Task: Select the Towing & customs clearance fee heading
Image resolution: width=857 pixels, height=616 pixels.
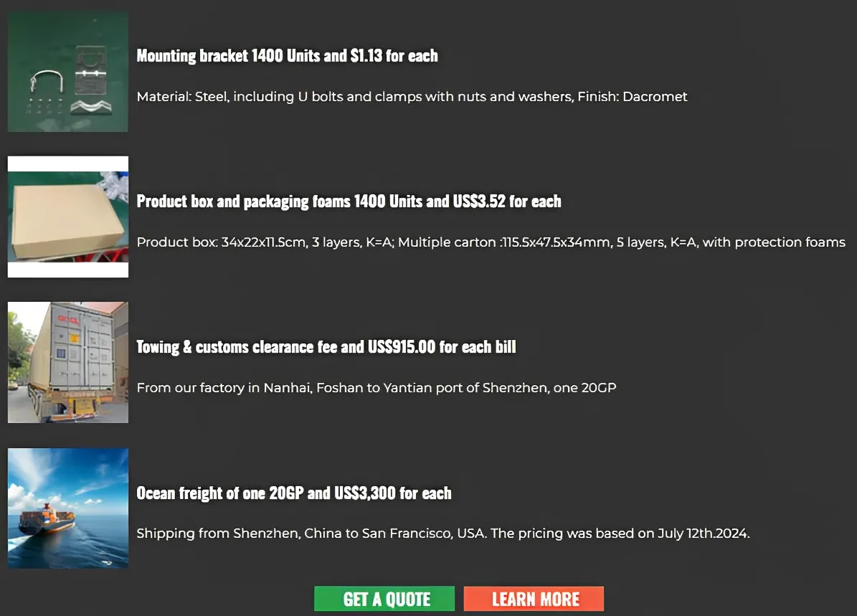Action: (326, 347)
